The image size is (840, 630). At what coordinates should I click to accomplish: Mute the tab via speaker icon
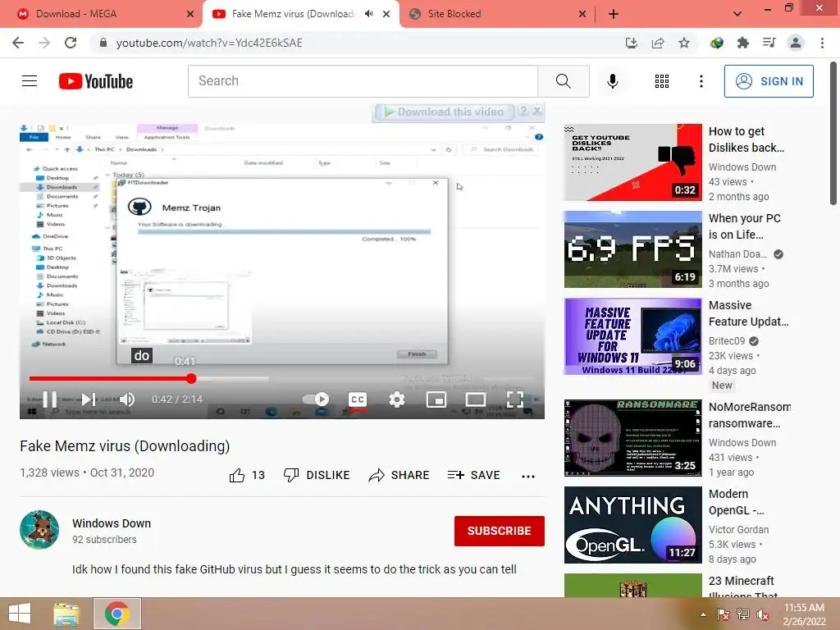click(368, 14)
